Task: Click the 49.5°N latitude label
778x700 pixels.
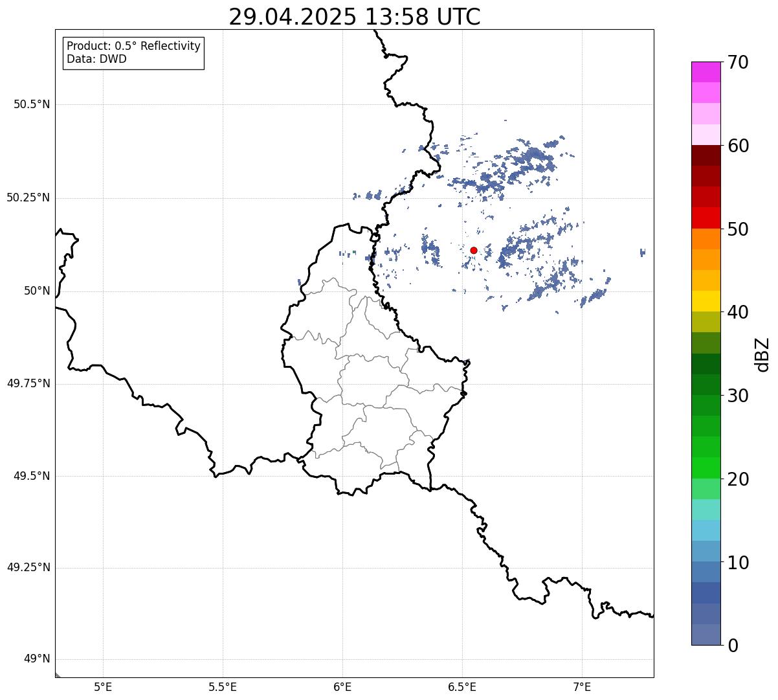Action: 32,476
